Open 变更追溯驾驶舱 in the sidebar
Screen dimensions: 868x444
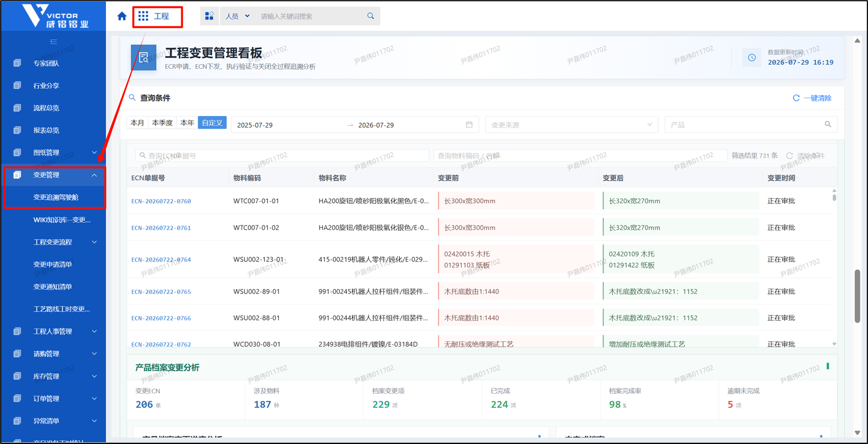(56, 197)
